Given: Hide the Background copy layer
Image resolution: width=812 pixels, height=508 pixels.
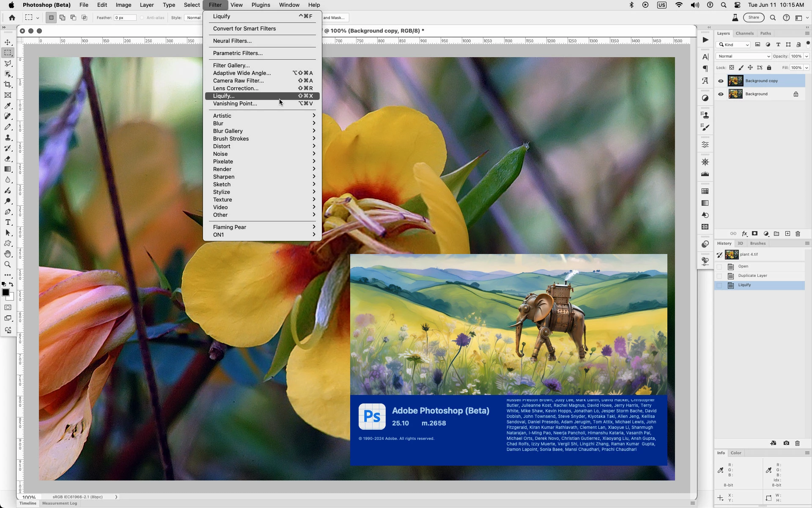Looking at the screenshot, I should 721,81.
